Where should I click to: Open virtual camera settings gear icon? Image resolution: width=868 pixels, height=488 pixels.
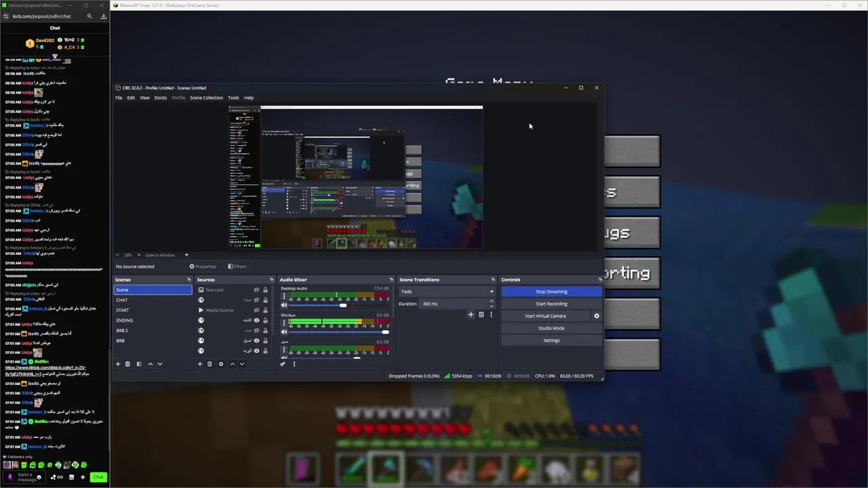pos(597,316)
